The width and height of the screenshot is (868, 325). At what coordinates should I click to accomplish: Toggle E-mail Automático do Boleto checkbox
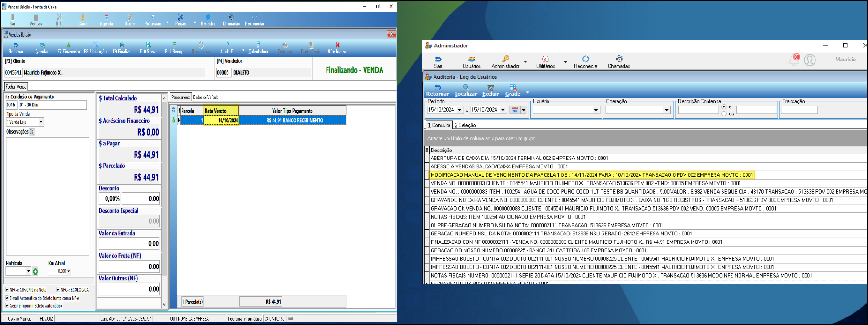tap(7, 298)
